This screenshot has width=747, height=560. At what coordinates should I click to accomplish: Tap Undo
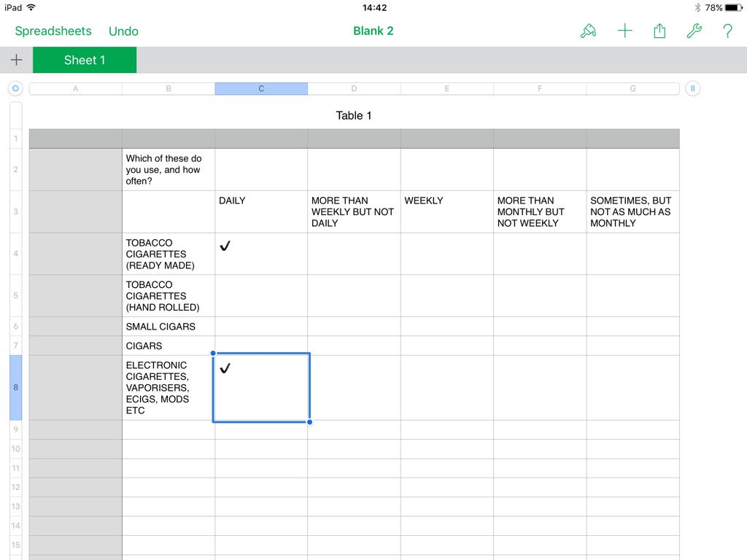[123, 31]
